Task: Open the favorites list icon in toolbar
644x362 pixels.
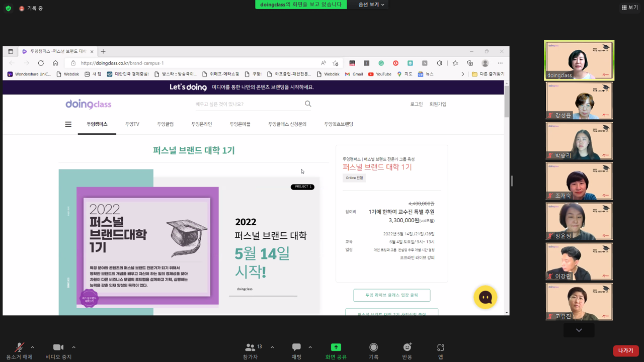Action: click(455, 63)
